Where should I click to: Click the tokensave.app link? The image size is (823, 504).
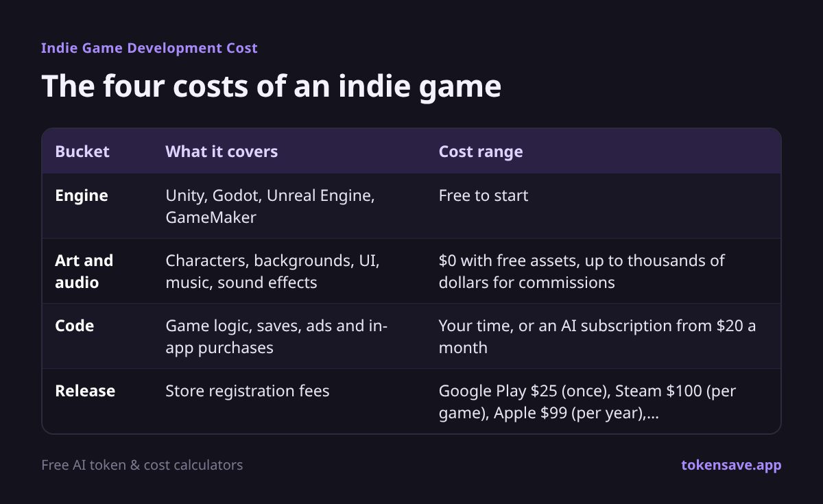731,465
